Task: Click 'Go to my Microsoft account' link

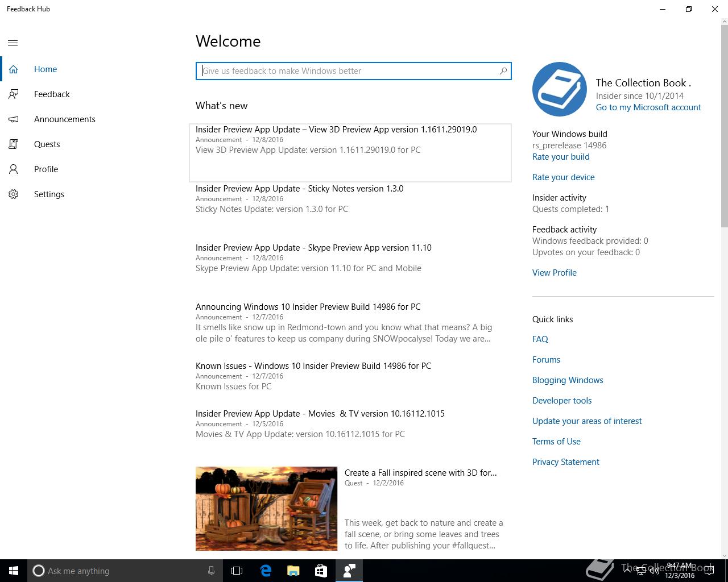Action: point(648,107)
